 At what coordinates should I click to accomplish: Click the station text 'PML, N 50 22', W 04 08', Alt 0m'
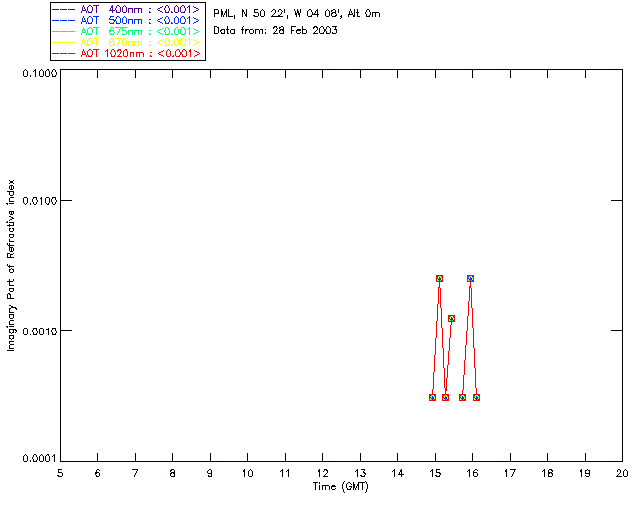click(297, 14)
